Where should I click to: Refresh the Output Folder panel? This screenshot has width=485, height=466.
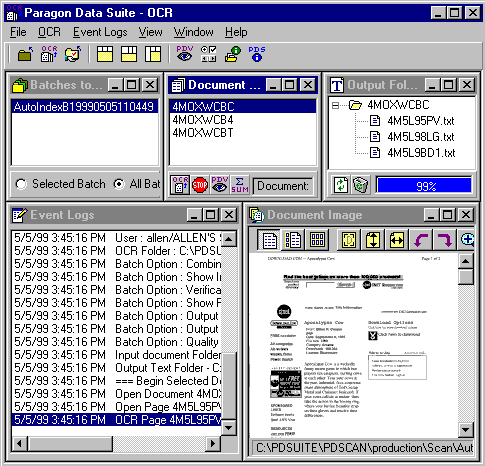tap(340, 185)
